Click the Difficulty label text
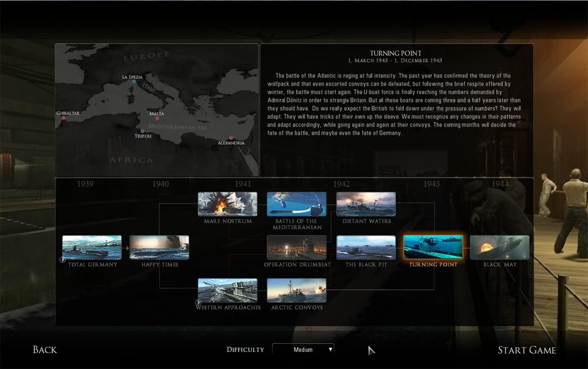The width and height of the screenshot is (588, 369). 245,350
